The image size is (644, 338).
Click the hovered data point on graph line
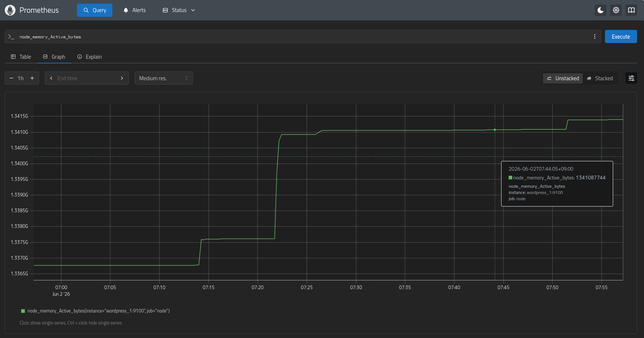coord(495,130)
